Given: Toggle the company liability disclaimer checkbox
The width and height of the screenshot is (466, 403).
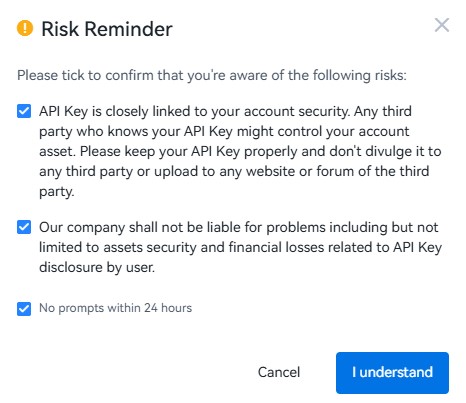Looking at the screenshot, I should pos(24,227).
